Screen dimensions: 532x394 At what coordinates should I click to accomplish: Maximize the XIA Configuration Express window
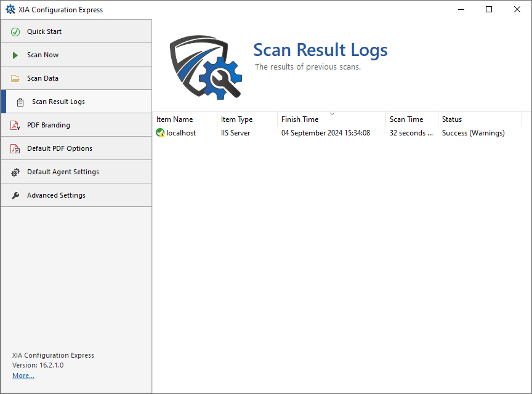click(x=489, y=9)
